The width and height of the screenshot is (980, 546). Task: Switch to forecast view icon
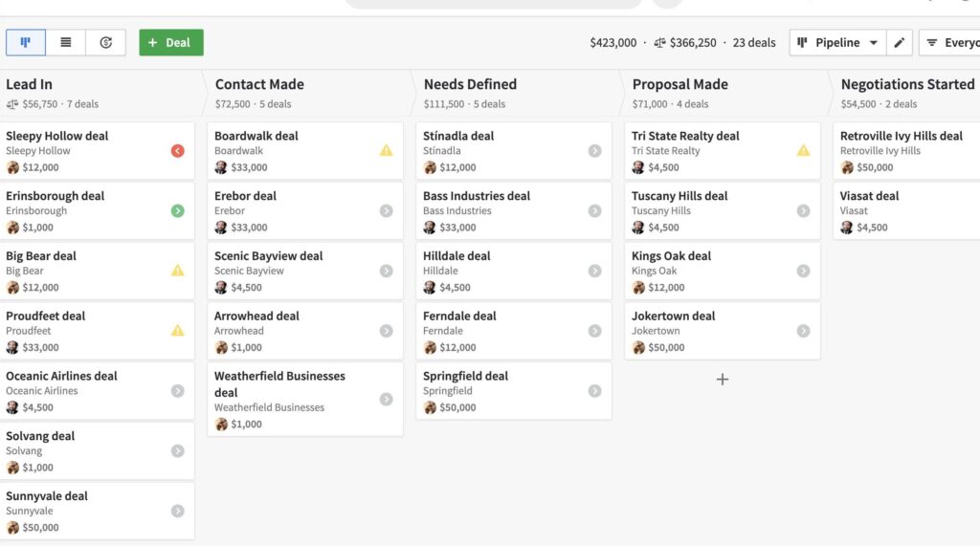105,42
